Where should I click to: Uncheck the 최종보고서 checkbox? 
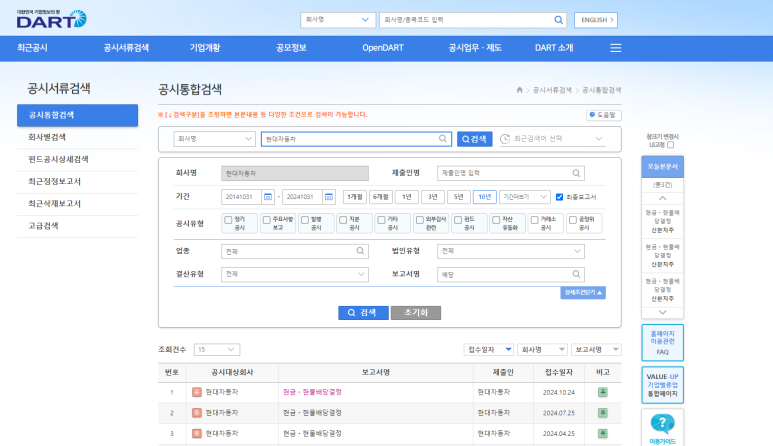tap(559, 197)
